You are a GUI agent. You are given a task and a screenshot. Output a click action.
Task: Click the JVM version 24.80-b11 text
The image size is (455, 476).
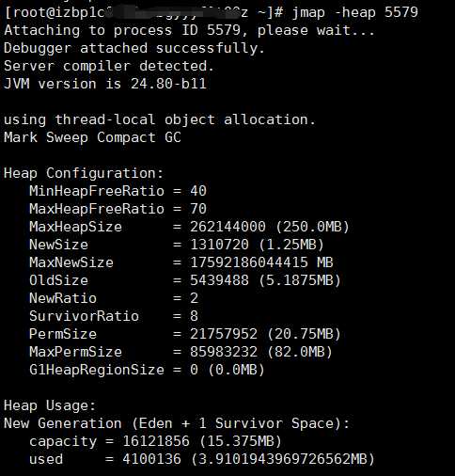pyautogui.click(x=105, y=84)
